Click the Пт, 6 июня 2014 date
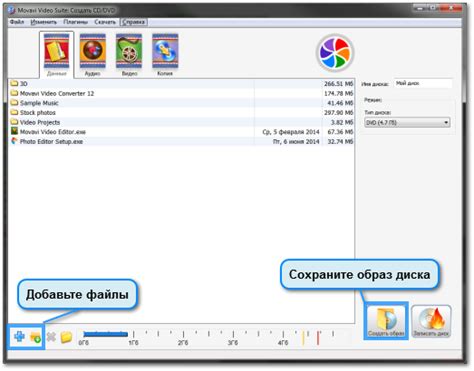474x371 pixels. click(296, 142)
